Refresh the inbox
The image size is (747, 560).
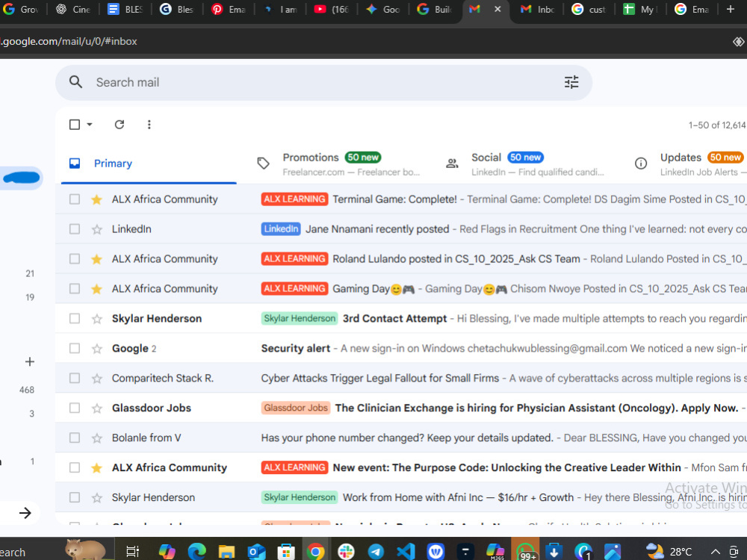pyautogui.click(x=119, y=124)
